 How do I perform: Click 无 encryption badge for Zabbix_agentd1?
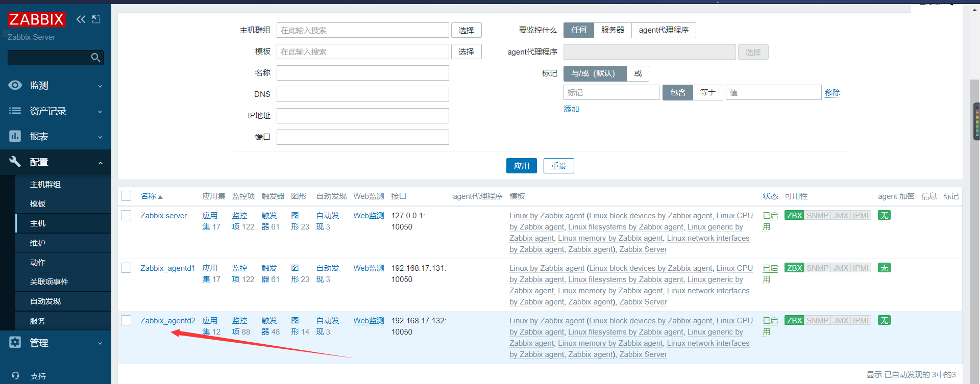(884, 268)
